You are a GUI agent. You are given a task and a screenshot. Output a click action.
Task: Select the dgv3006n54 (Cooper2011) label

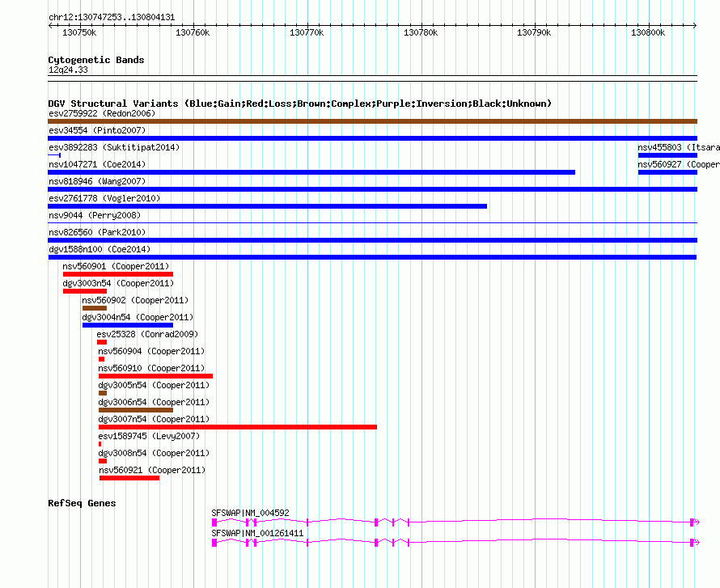click(x=154, y=402)
